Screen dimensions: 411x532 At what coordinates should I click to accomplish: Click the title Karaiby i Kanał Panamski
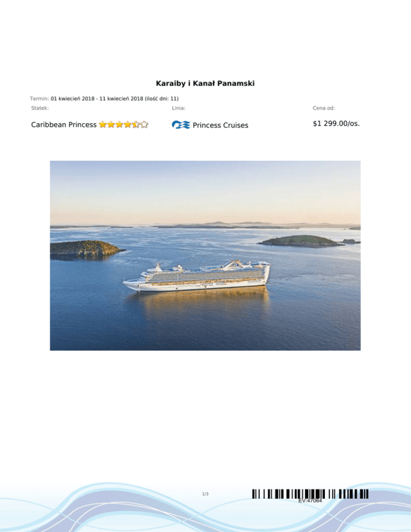click(x=205, y=83)
